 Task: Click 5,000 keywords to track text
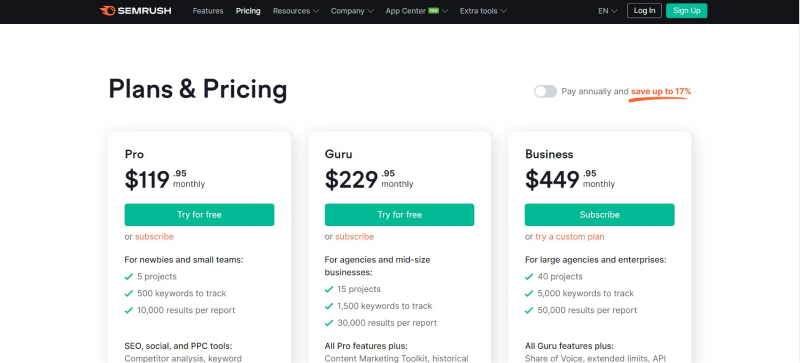(x=586, y=294)
